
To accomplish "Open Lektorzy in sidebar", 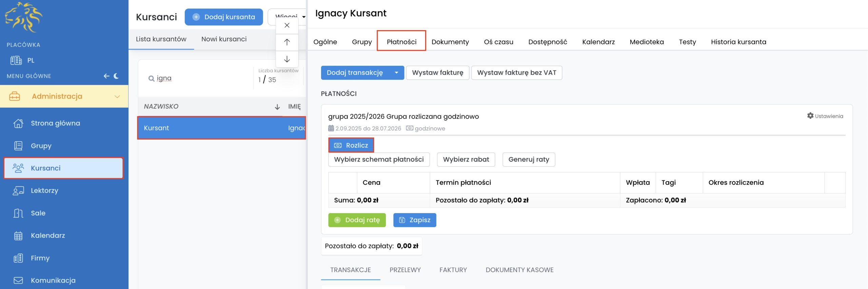I will [44, 190].
